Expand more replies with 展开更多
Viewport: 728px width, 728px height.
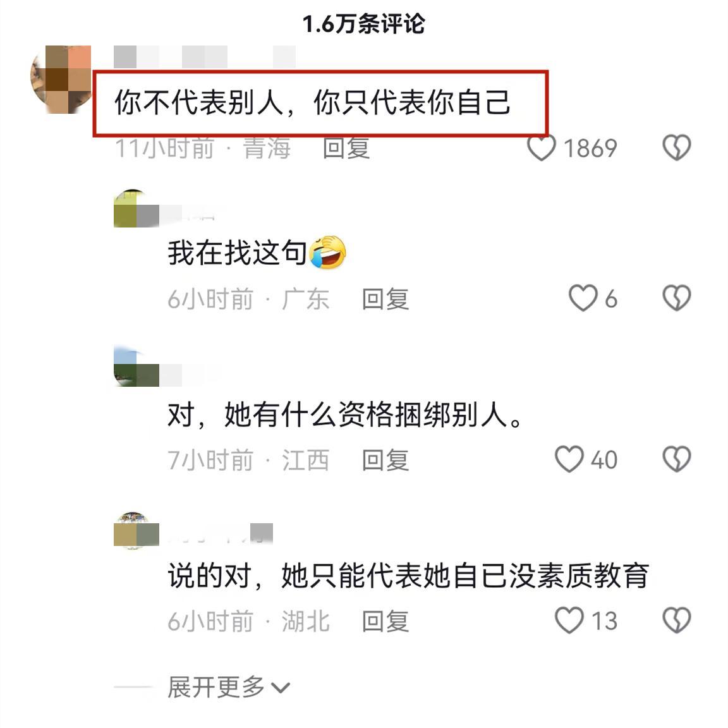[216, 687]
